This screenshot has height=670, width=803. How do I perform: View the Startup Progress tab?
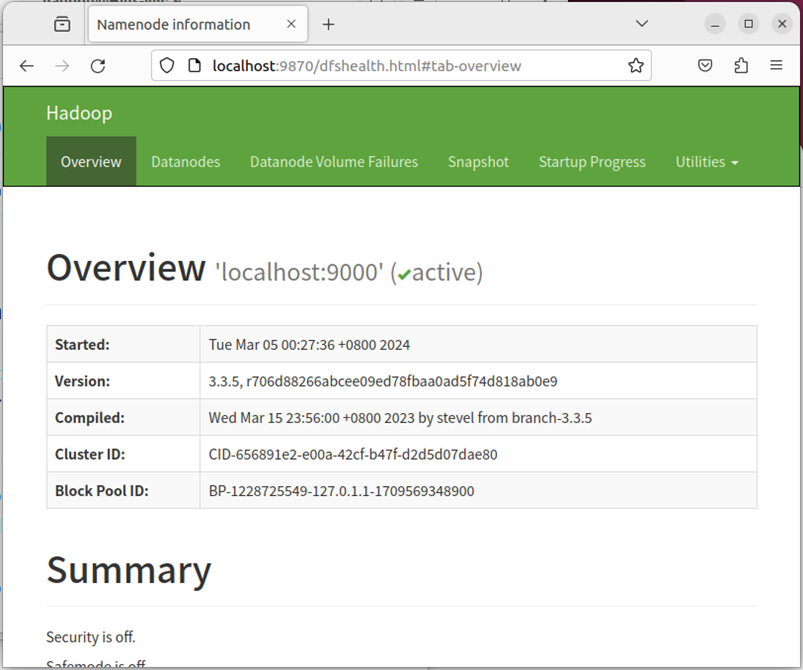pyautogui.click(x=592, y=162)
